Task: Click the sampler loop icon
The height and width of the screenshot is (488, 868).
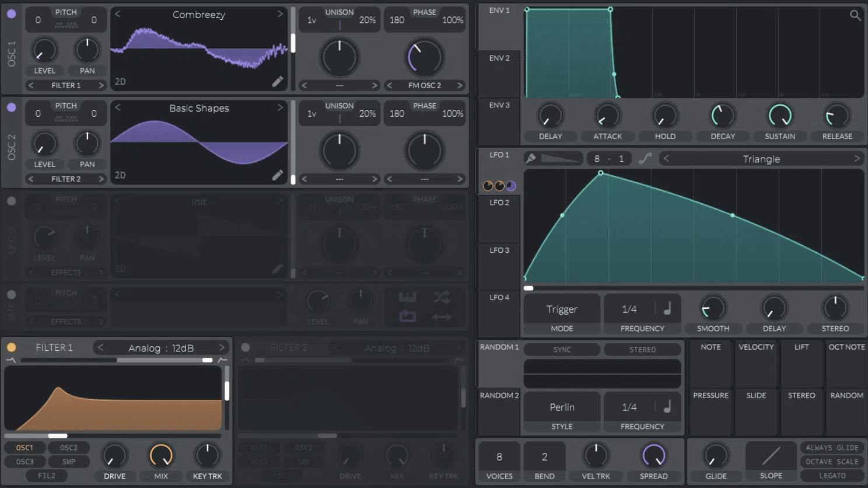Action: tap(407, 316)
